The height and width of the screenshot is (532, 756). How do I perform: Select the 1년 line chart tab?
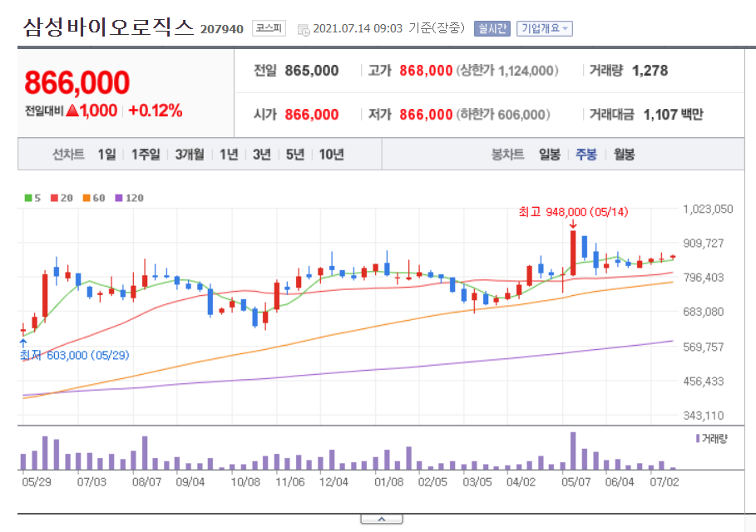(x=229, y=155)
